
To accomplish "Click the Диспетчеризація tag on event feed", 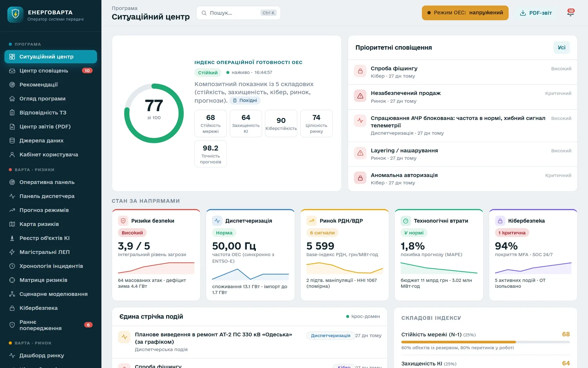I will pos(331,336).
